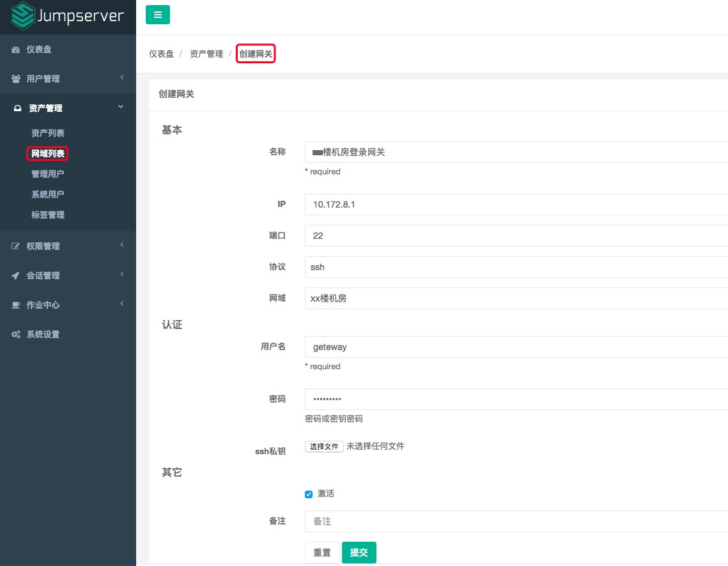Click 创建网关 breadcrumb item
The height and width of the screenshot is (566, 728).
click(256, 54)
